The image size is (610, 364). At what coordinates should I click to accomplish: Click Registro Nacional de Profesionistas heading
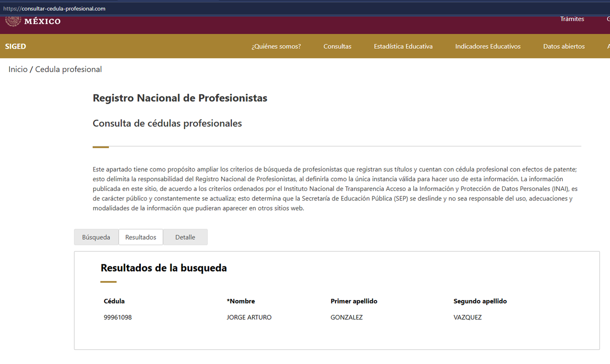coord(180,98)
